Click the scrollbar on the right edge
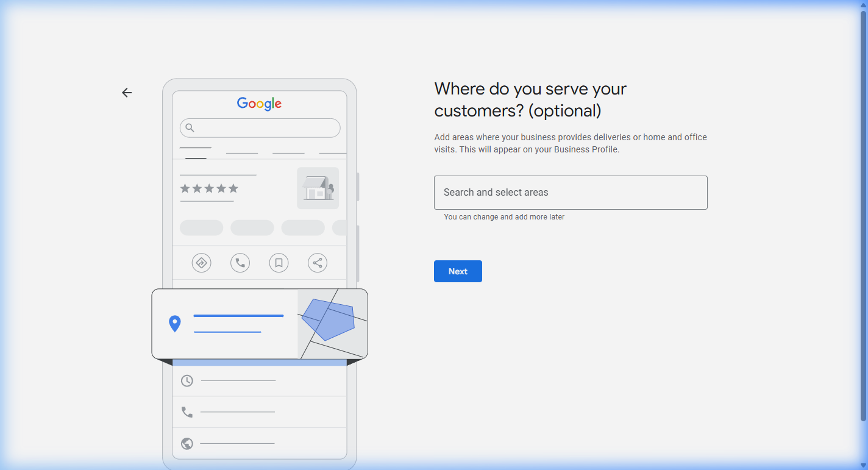The width and height of the screenshot is (868, 470). coord(864,235)
